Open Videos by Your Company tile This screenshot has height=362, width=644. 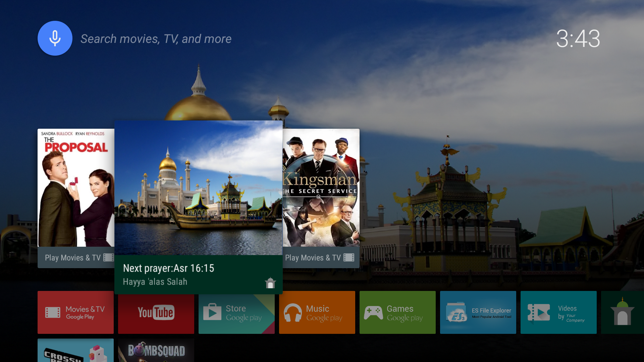[x=558, y=312]
